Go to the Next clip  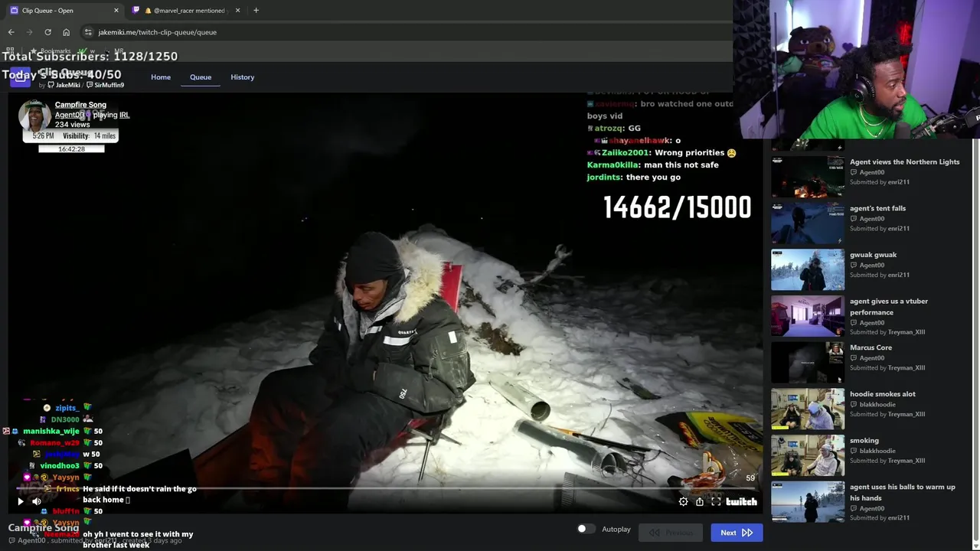pos(737,533)
